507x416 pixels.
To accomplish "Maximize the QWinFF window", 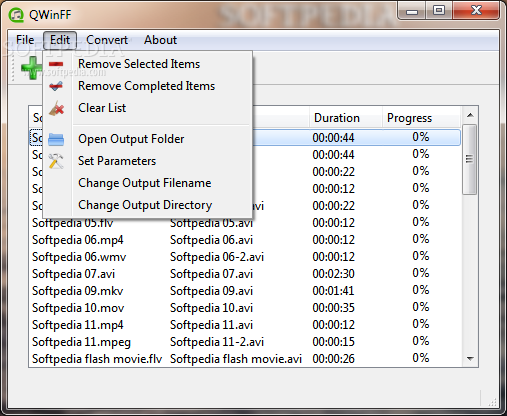I will pyautogui.click(x=439, y=11).
